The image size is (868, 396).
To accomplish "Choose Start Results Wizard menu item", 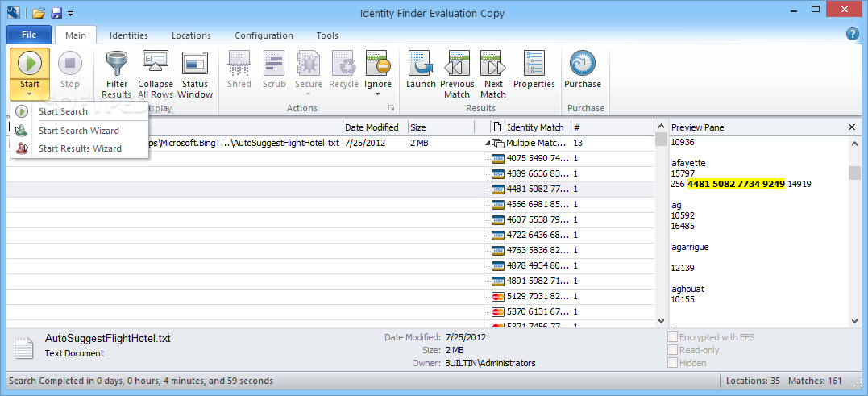I will (80, 148).
